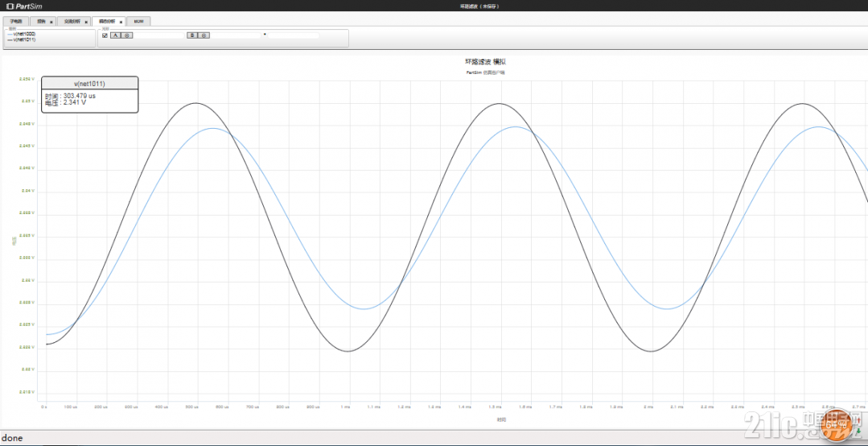Image resolution: width=868 pixels, height=446 pixels.
Task: Click the v(net1011) tooltip header
Action: [89, 84]
